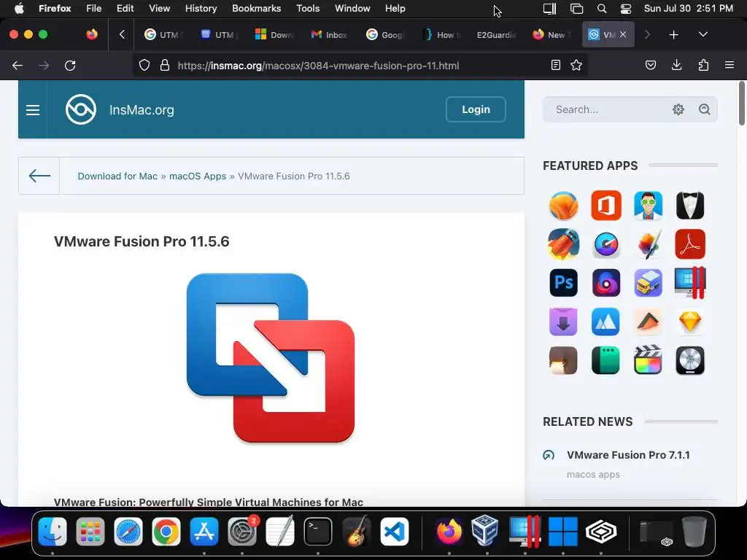Open Firefox application menu
Image resolution: width=747 pixels, height=560 pixels.
coord(729,65)
